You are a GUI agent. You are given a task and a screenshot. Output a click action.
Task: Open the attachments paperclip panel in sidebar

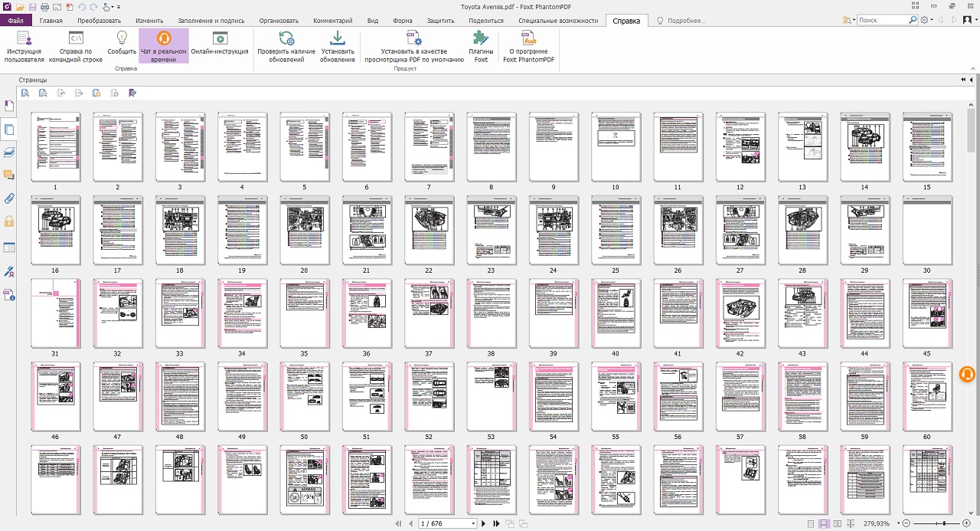coord(9,198)
